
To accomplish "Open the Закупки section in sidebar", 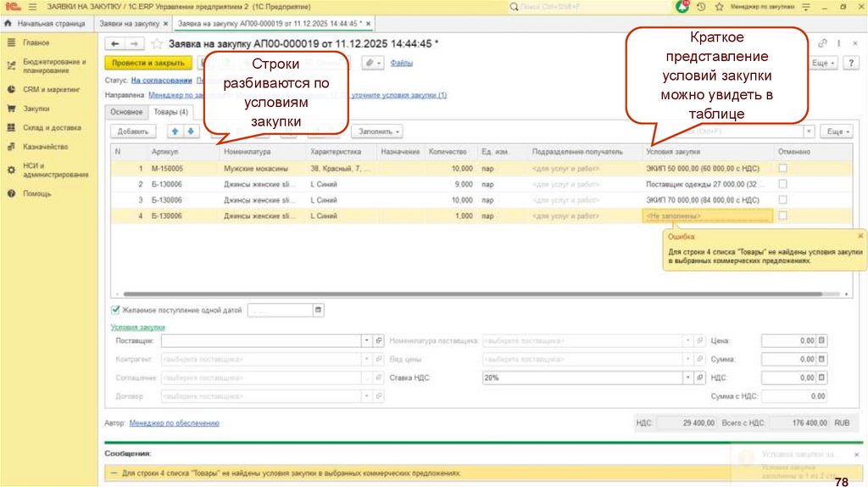I will pyautogui.click(x=36, y=109).
